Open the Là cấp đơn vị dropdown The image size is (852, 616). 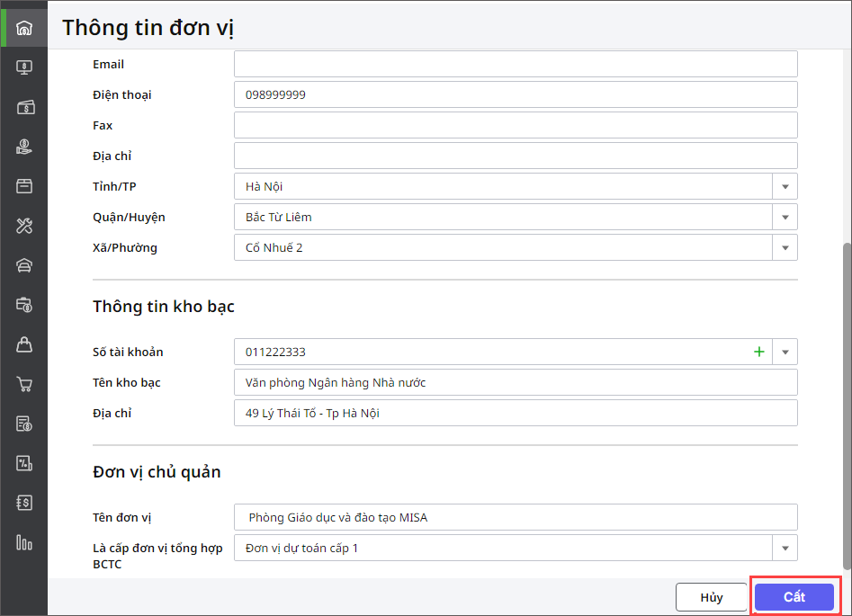pyautogui.click(x=785, y=549)
